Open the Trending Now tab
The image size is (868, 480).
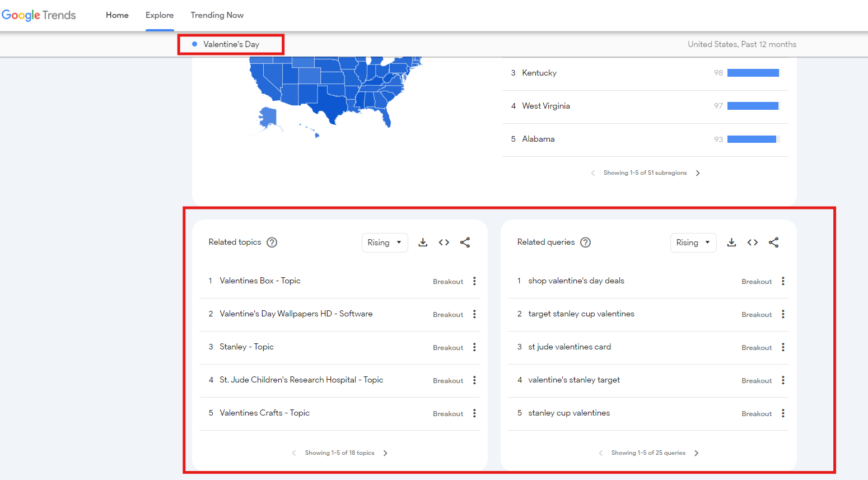click(217, 15)
